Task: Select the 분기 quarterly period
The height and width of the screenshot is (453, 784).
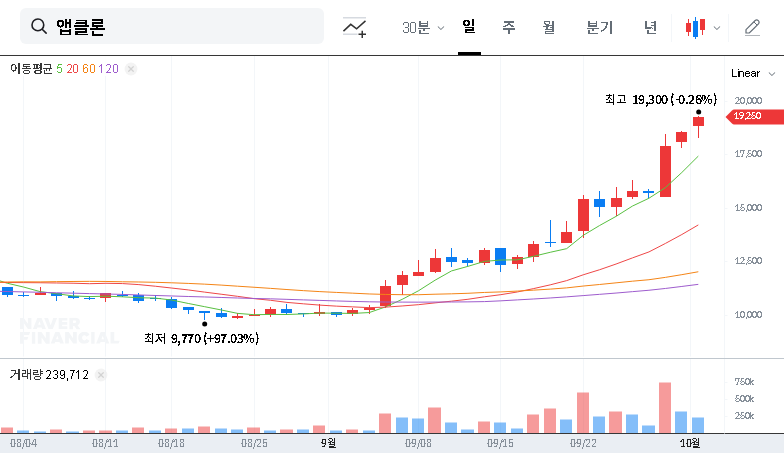Action: point(600,28)
